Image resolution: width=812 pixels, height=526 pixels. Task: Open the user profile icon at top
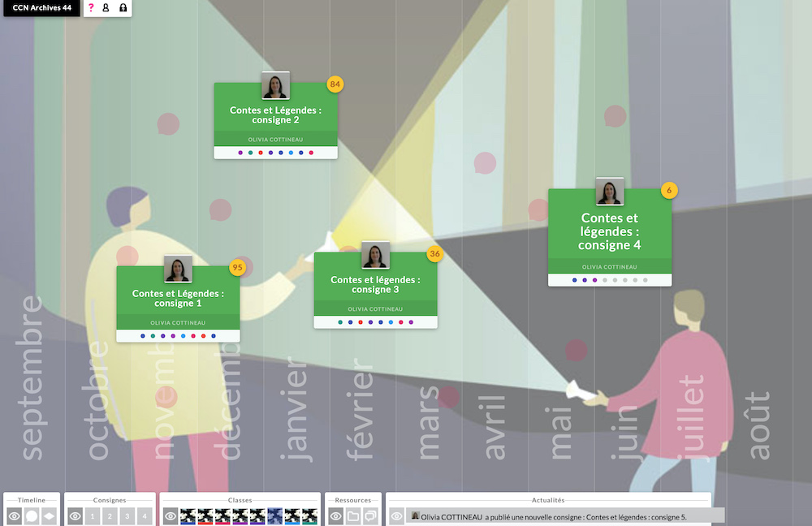[x=106, y=8]
